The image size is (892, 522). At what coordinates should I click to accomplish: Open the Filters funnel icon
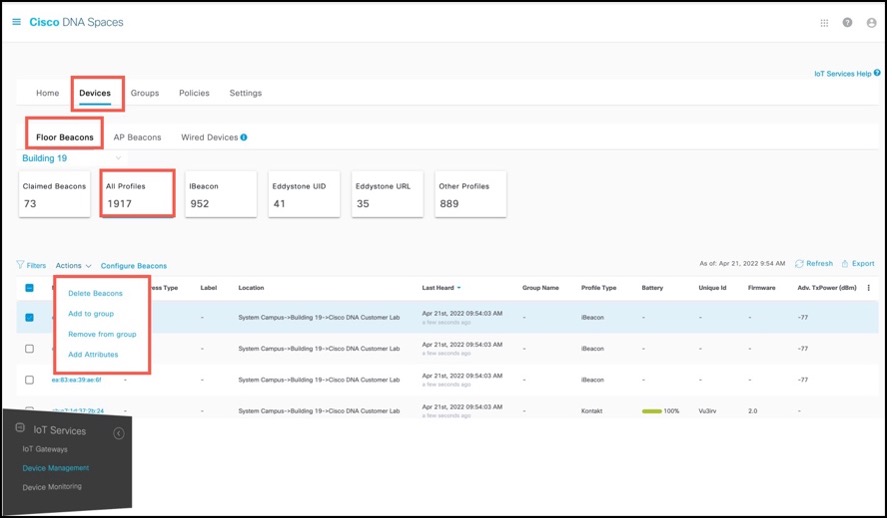[x=20, y=266]
